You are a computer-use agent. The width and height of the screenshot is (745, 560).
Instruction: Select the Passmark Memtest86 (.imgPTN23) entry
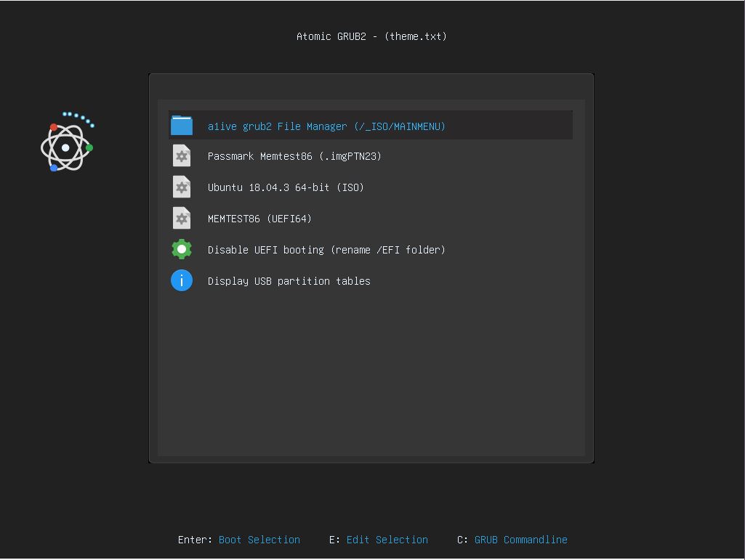point(294,156)
